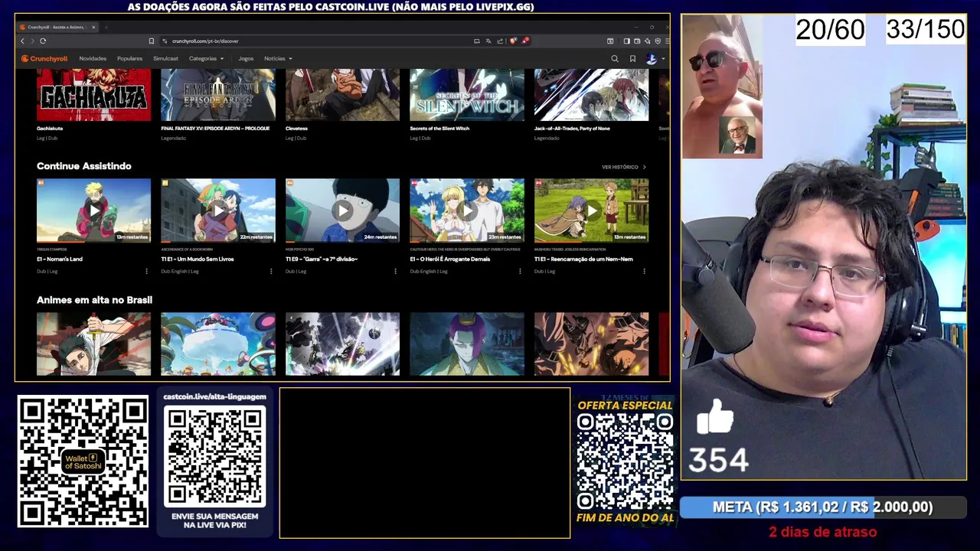Open three-dot menu for Noman's Land

pos(146,271)
